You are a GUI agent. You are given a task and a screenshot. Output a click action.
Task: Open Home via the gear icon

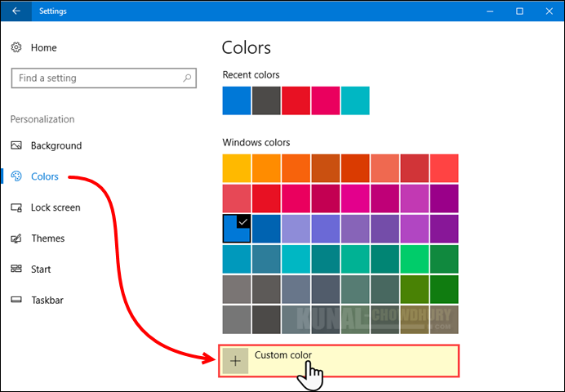point(16,47)
